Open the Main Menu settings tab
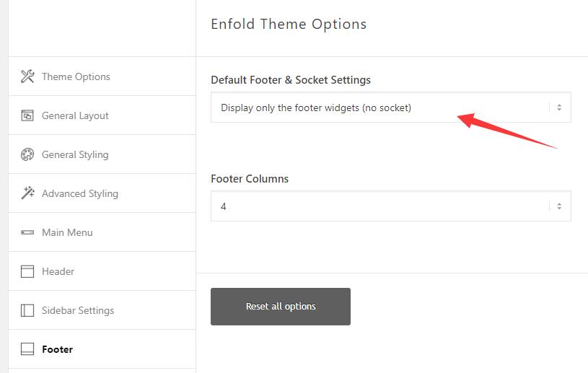The width and height of the screenshot is (588, 373). tap(67, 232)
